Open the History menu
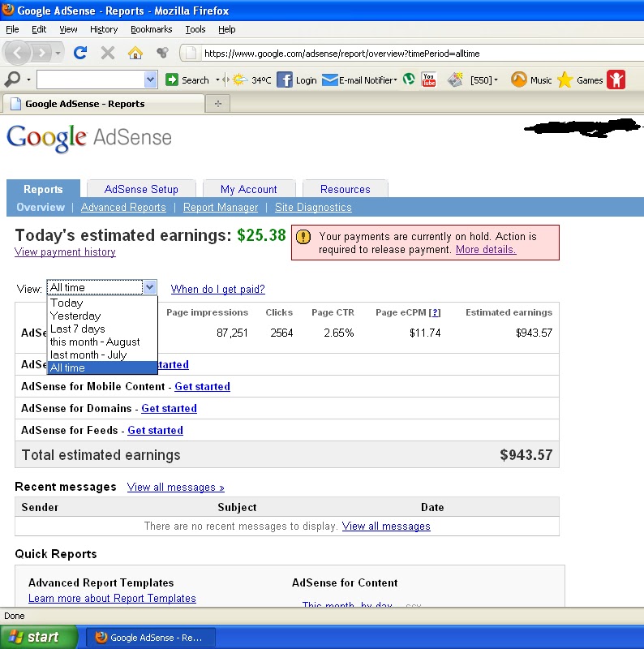 104,29
